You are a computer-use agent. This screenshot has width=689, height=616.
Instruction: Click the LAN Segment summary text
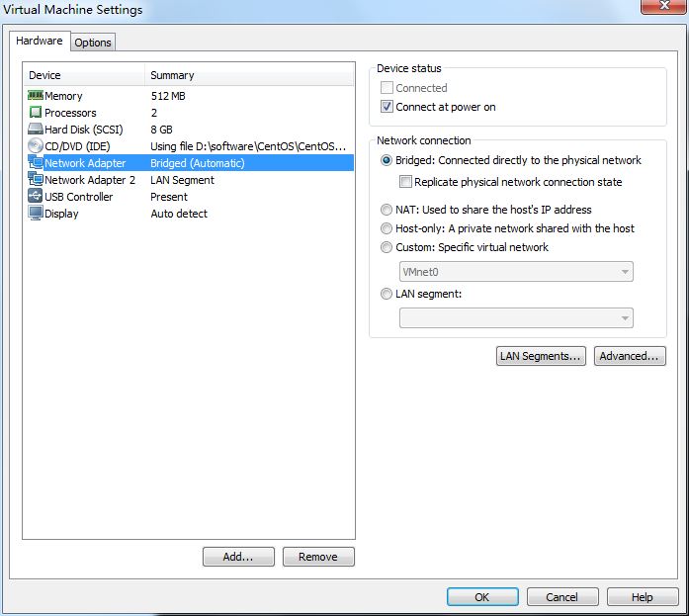point(182,180)
